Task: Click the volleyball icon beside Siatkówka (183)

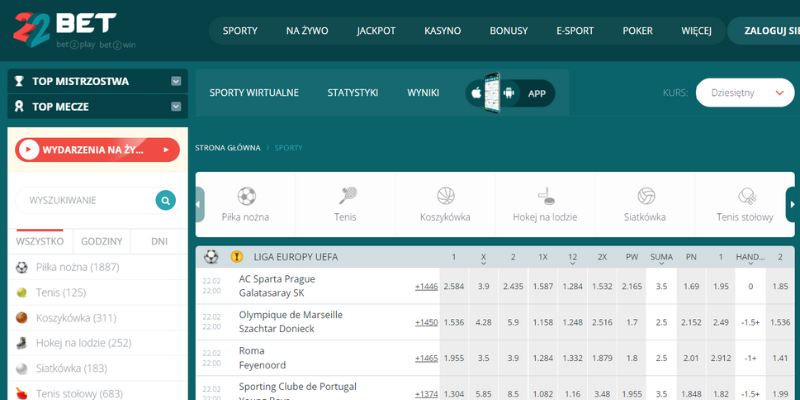Action: pyautogui.click(x=21, y=368)
